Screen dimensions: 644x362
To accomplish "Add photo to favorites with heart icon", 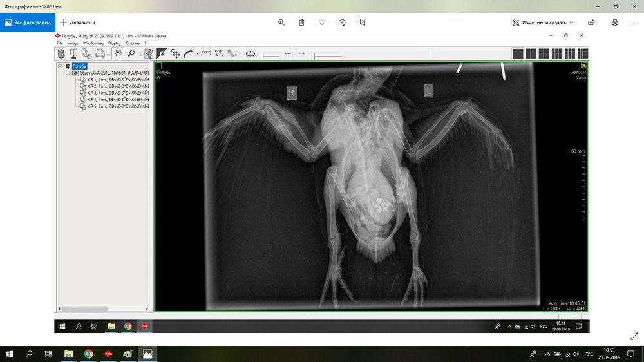I will 321,23.
